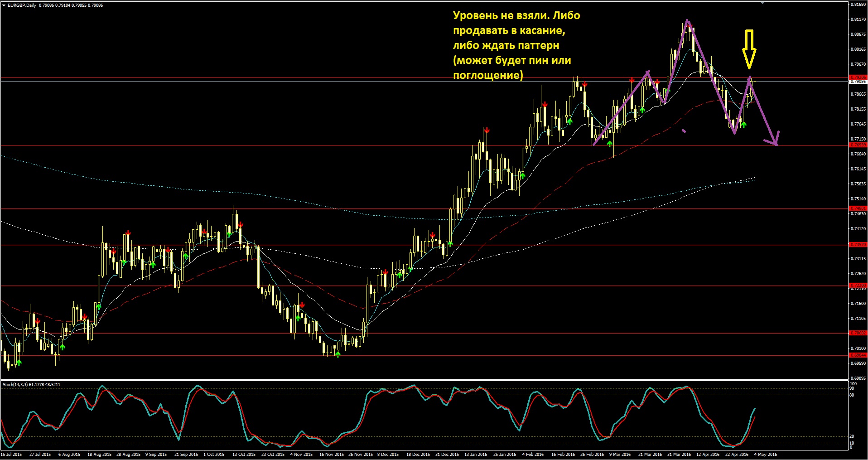The width and height of the screenshot is (868, 460).
Task: Click the 31 Dec 2015 date label
Action: (447, 454)
